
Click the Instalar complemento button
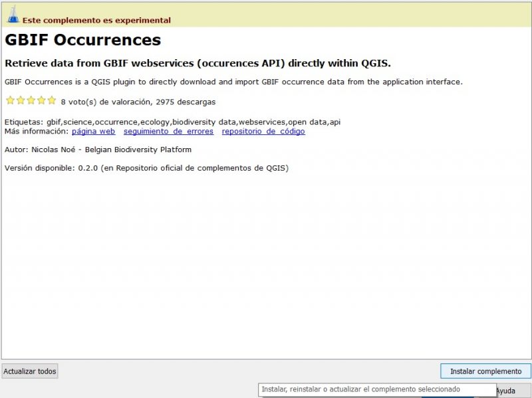tap(485, 371)
